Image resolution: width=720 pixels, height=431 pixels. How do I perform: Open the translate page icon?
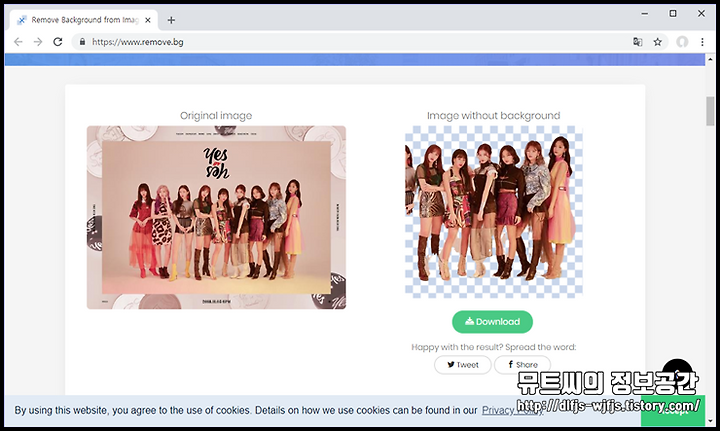[637, 42]
